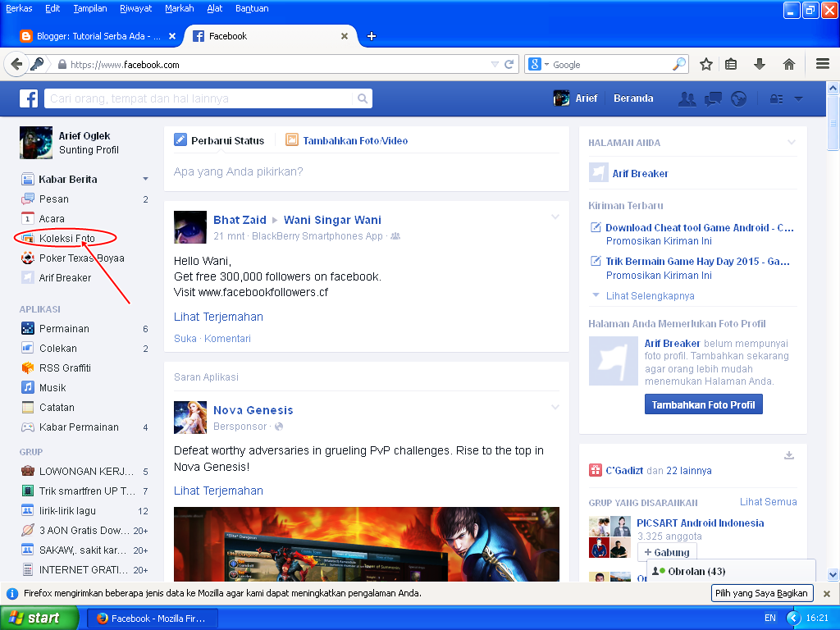840x630 pixels.
Task: Click the Firefox home icon
Action: coord(789,64)
